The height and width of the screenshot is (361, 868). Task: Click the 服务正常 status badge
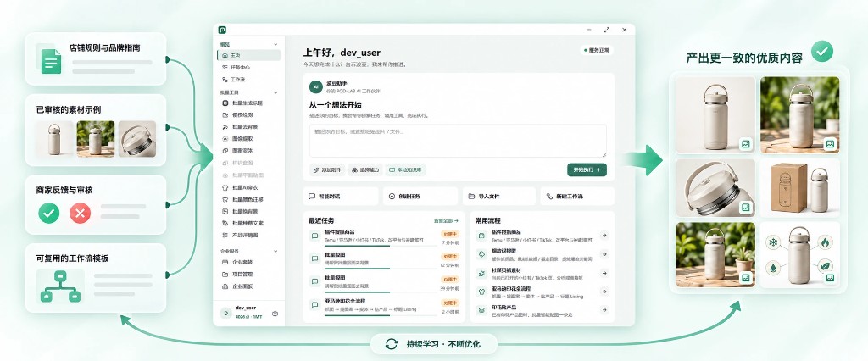[x=596, y=50]
